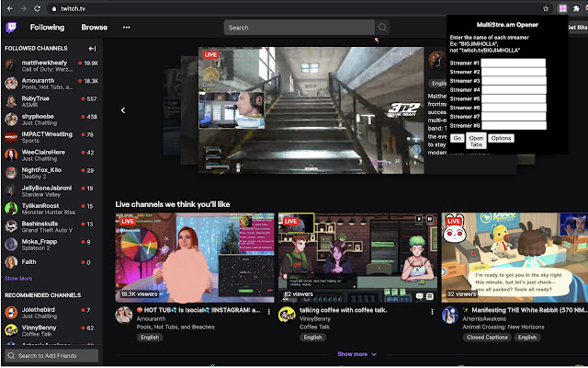This screenshot has width=588, height=368.
Task: Bookmark this page with the star icon
Action: (x=546, y=8)
